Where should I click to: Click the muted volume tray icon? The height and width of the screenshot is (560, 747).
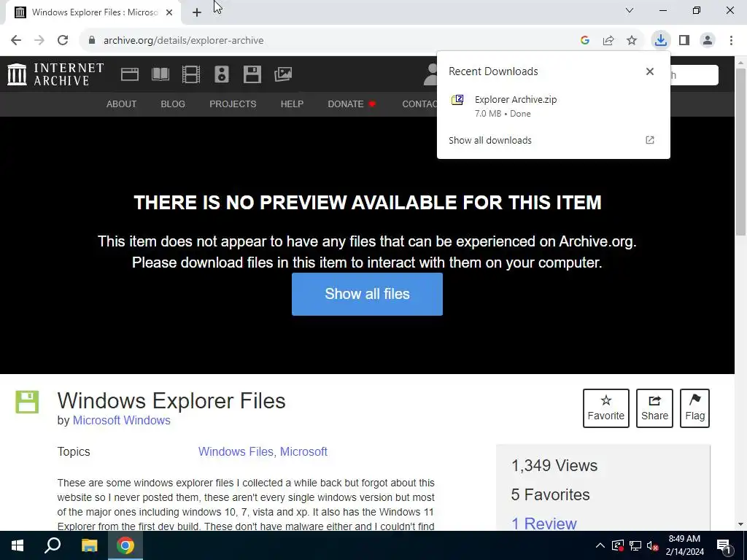[653, 545]
